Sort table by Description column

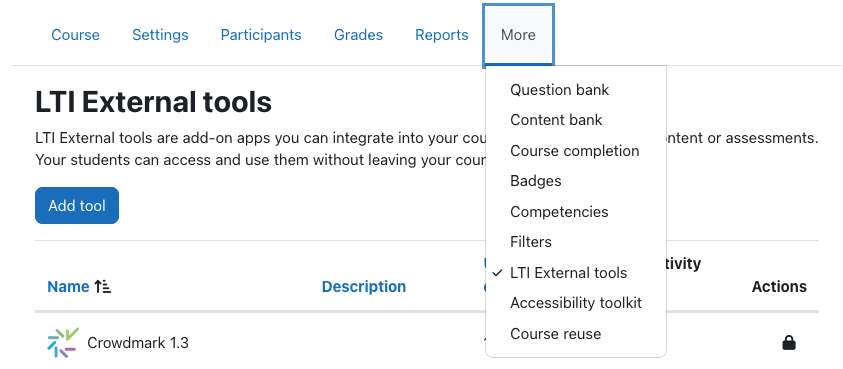[x=363, y=287]
